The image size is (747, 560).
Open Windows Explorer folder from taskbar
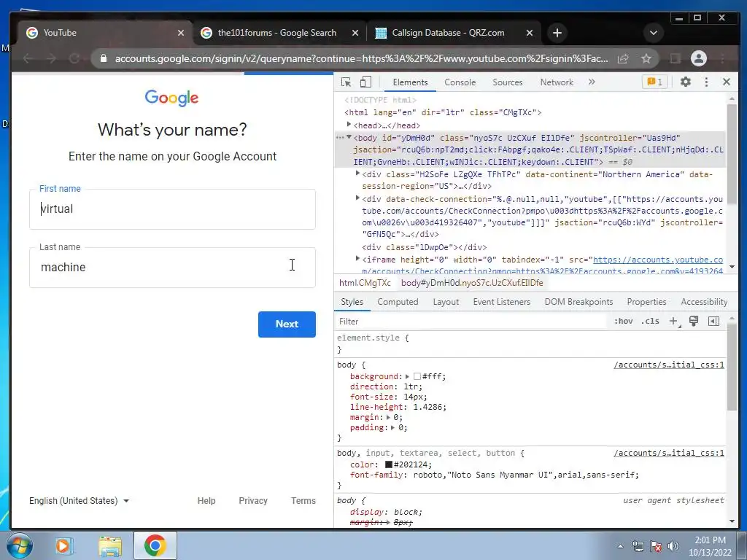[x=110, y=545]
